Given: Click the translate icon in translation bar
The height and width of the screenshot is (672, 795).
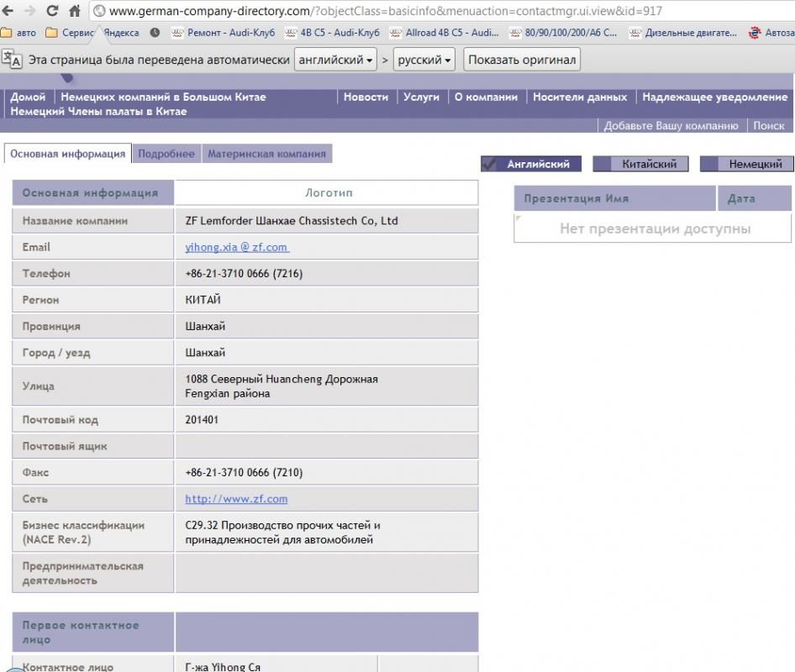Looking at the screenshot, I should (12, 60).
